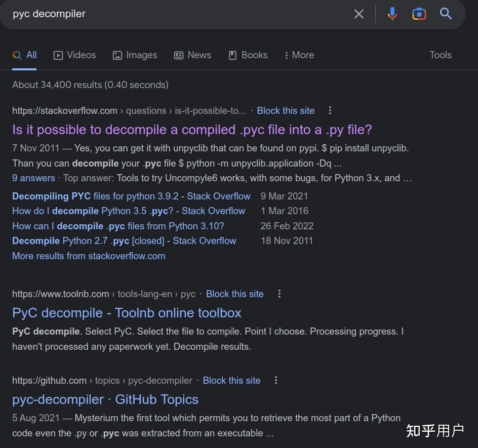Open the result about decompiling .pyc into .py
The image size is (478, 448).
click(192, 130)
